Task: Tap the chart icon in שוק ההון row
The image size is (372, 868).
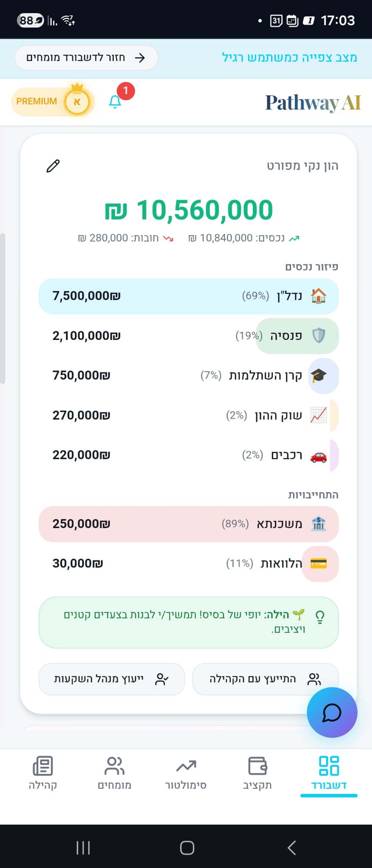Action: point(319,415)
